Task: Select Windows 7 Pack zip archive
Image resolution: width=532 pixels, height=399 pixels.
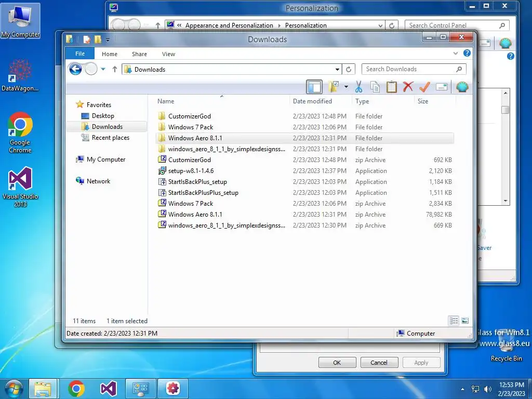Action: 304,204
